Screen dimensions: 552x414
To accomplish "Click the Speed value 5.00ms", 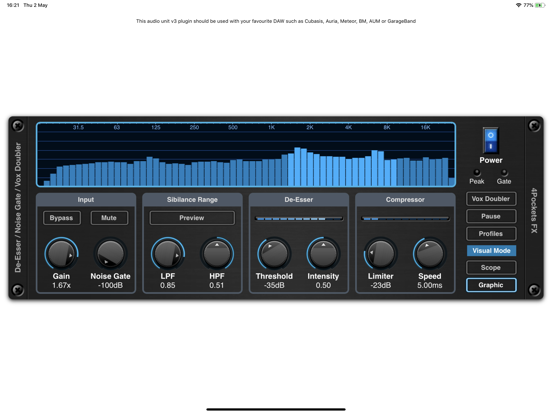I will (x=429, y=286).
